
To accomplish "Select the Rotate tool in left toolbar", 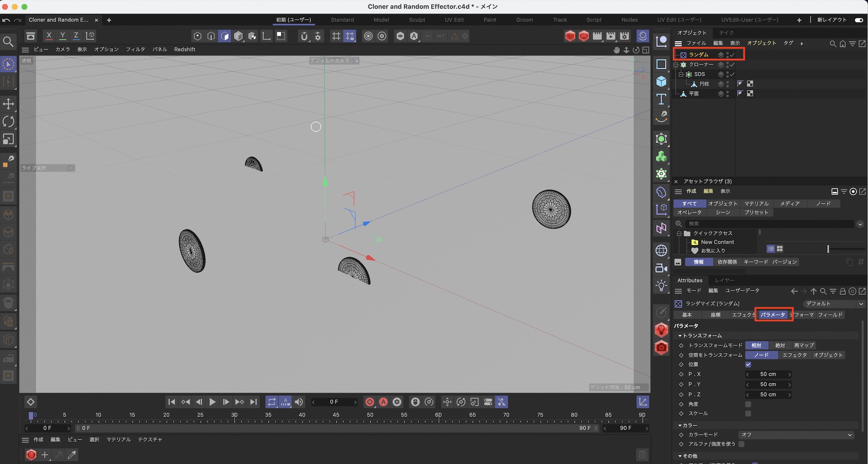I will coord(8,121).
